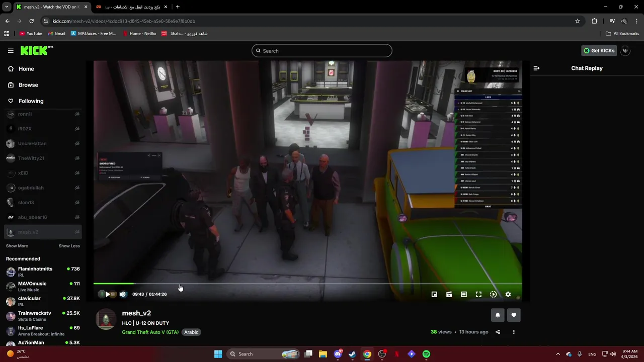Open recommended channel MAVOmusic
The width and height of the screenshot is (644, 362).
click(43, 287)
